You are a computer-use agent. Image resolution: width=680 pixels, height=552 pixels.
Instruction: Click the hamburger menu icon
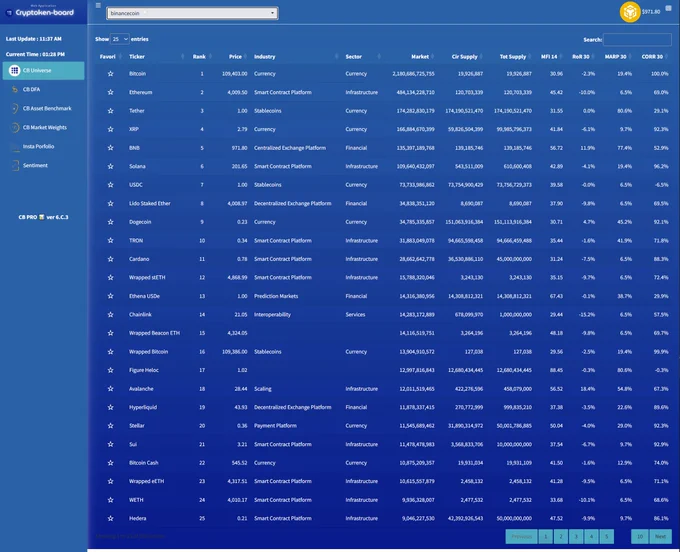coord(98,5)
